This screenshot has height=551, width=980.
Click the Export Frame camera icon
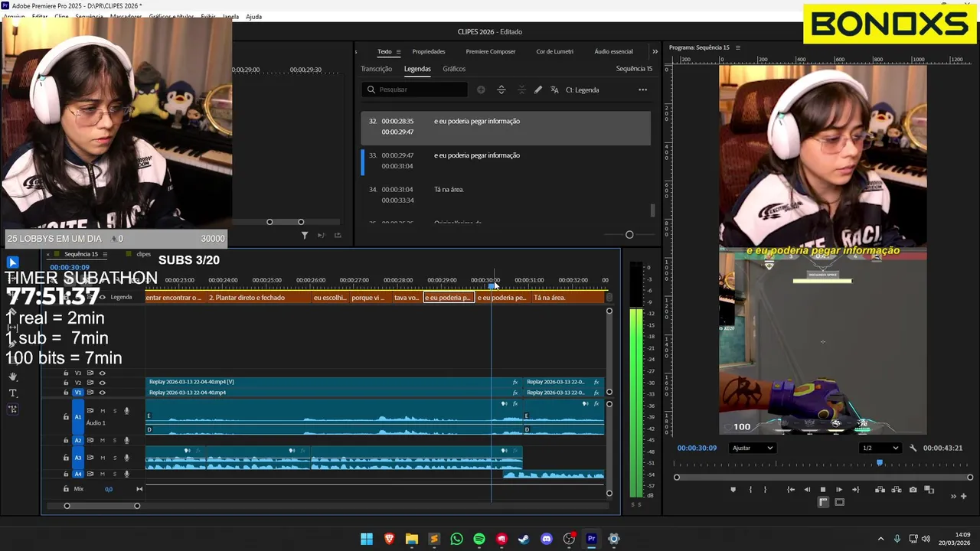click(x=913, y=490)
